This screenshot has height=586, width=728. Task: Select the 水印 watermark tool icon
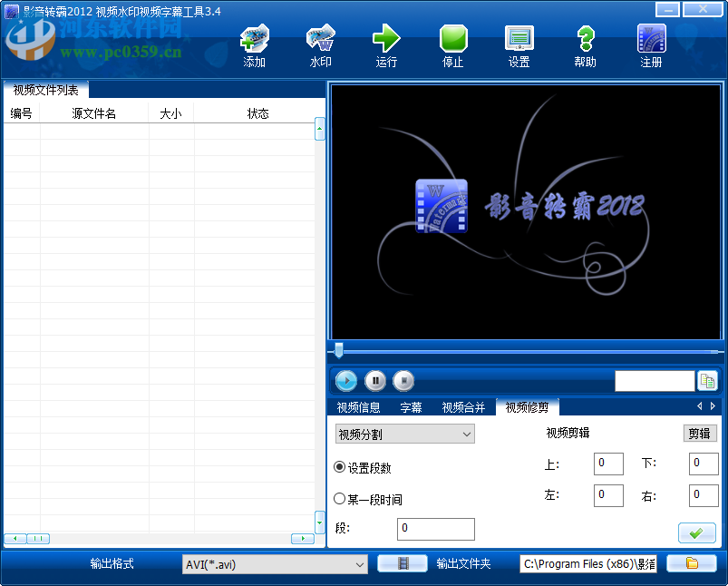(321, 41)
